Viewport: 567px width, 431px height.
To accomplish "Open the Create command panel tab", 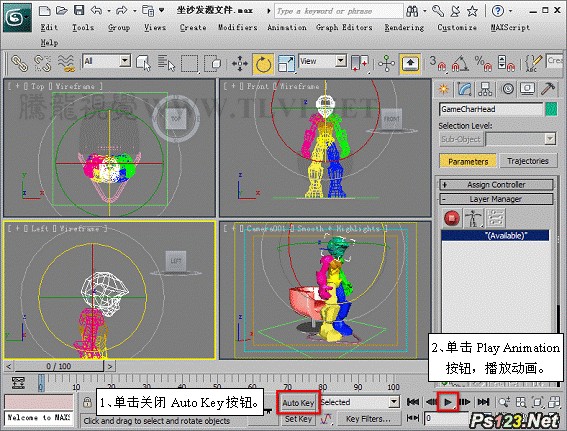I will tap(443, 89).
